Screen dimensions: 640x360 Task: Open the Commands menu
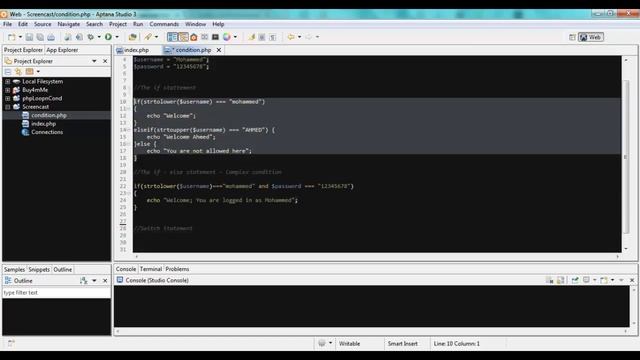coord(164,24)
